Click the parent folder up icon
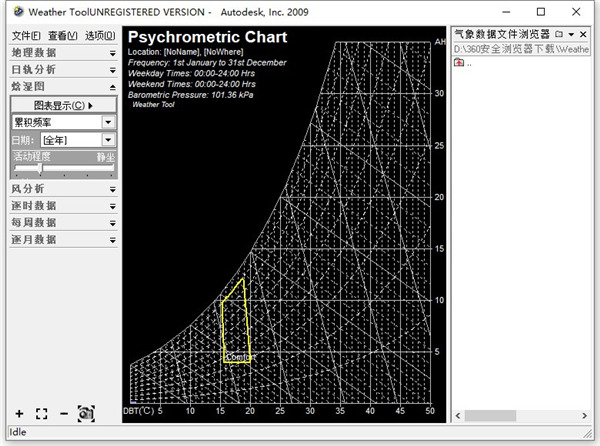This screenshot has width=600, height=446. coord(459,62)
